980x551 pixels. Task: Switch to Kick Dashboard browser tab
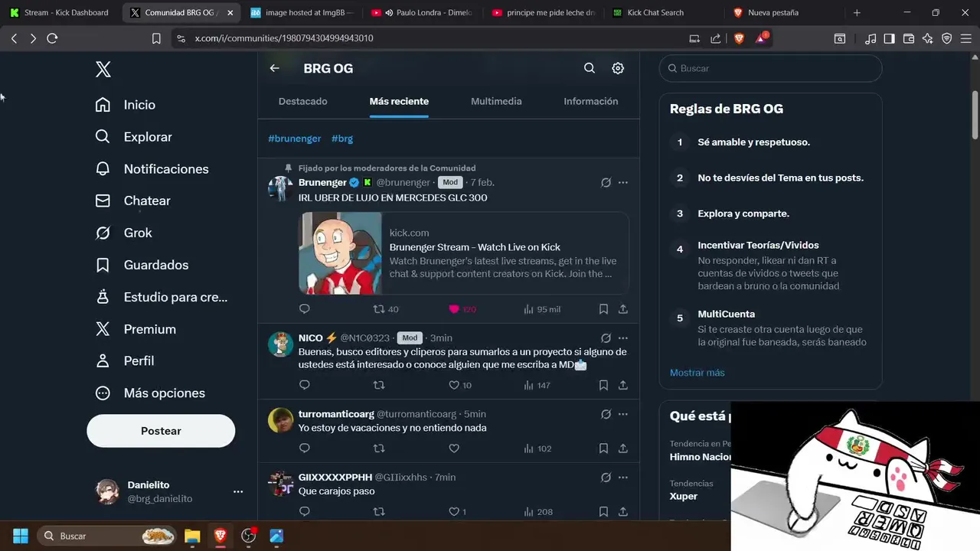click(x=59, y=12)
